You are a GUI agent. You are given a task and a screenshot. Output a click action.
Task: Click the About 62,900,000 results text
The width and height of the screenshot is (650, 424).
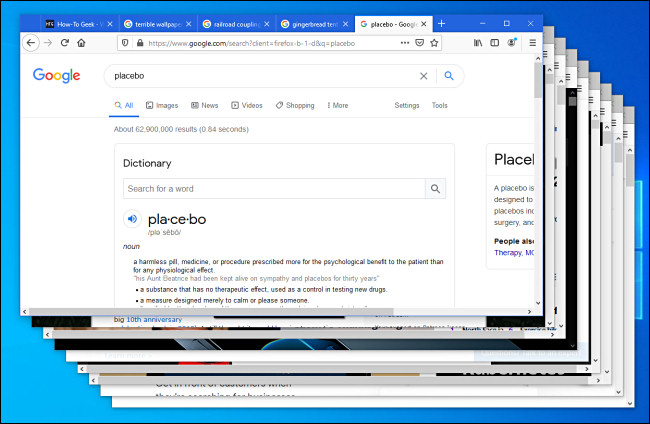click(x=181, y=129)
